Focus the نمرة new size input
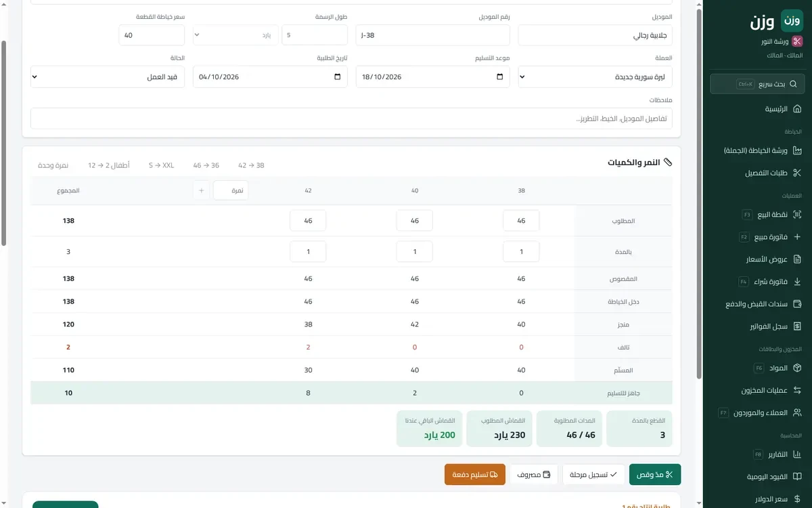 231,191
